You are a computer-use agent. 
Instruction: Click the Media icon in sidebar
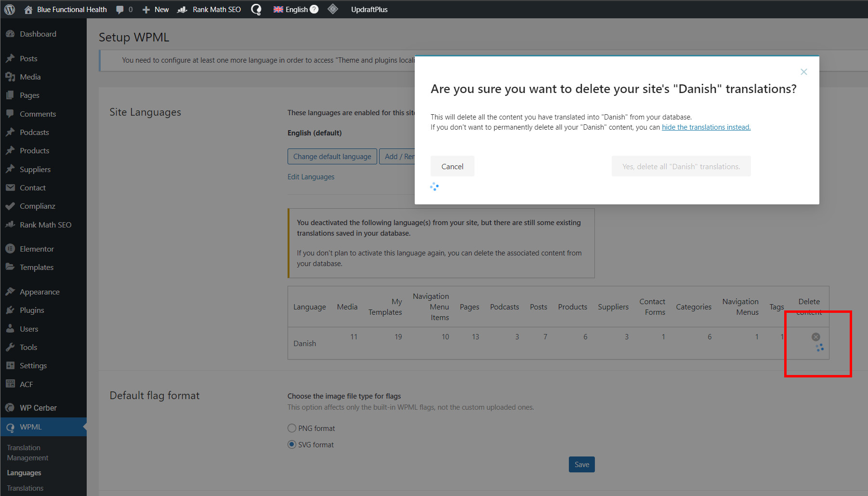point(10,77)
